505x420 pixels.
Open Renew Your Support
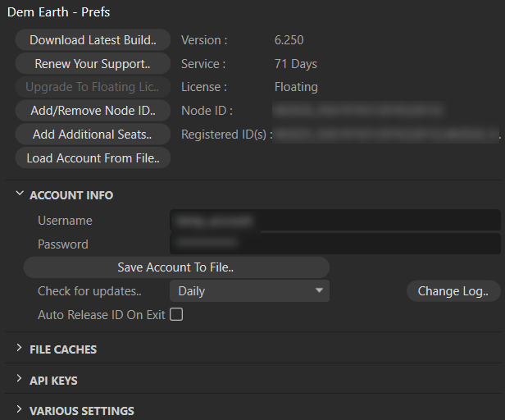point(93,63)
